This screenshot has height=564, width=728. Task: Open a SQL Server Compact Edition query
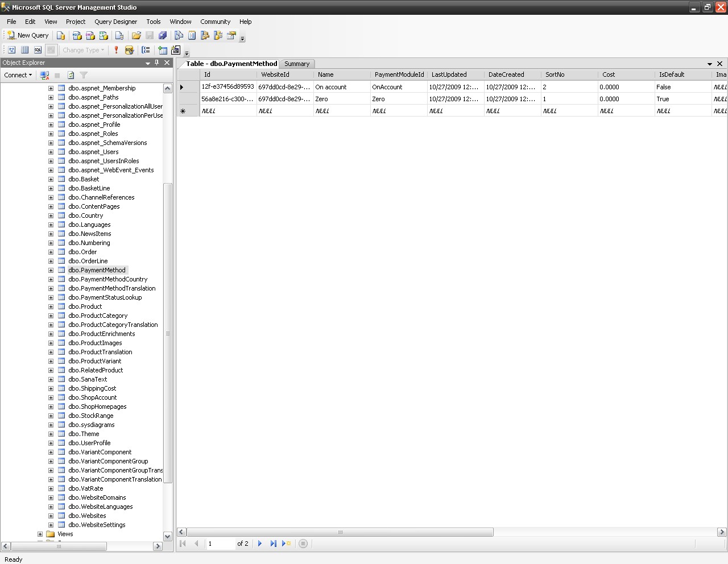coord(119,35)
